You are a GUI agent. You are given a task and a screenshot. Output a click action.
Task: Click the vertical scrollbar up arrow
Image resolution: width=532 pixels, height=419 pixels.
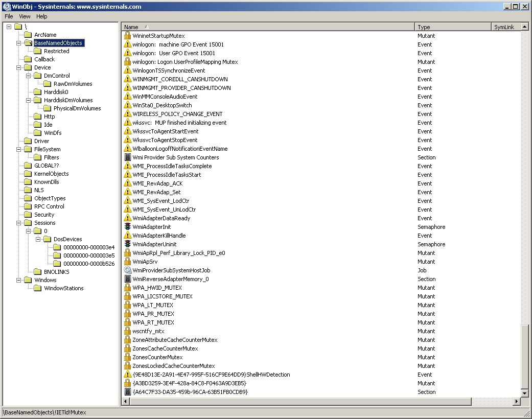524,27
